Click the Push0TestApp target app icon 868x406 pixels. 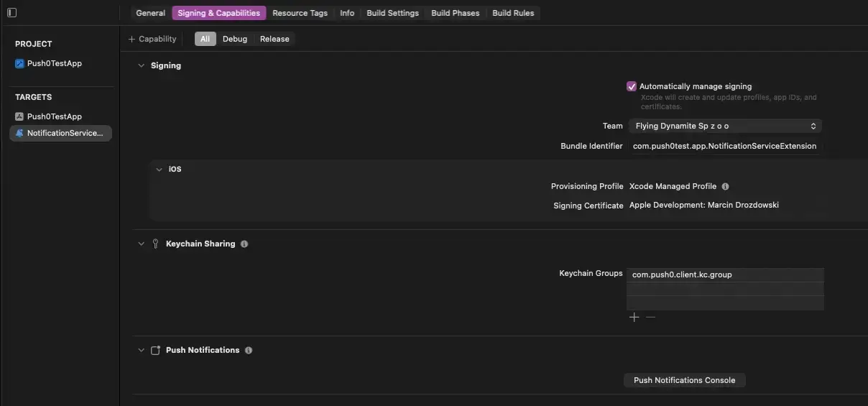[19, 116]
